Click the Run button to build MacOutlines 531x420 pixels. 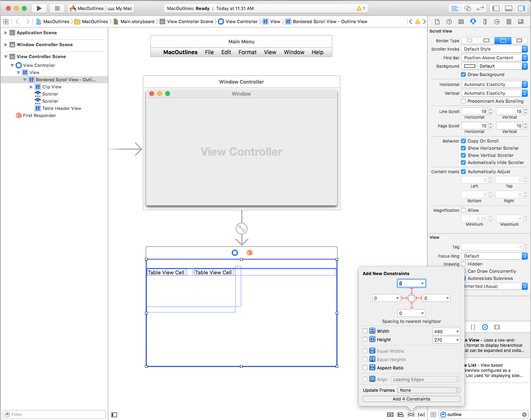(x=39, y=8)
